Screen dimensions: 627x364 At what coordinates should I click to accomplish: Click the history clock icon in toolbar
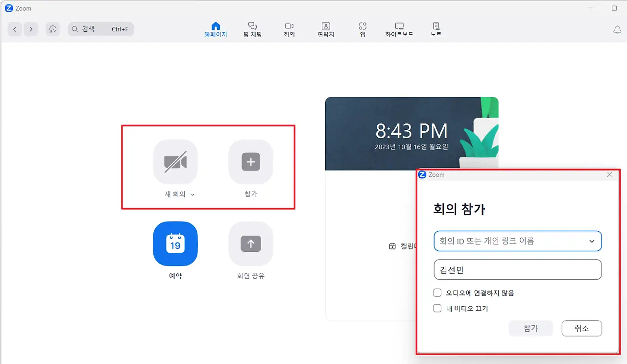[53, 29]
